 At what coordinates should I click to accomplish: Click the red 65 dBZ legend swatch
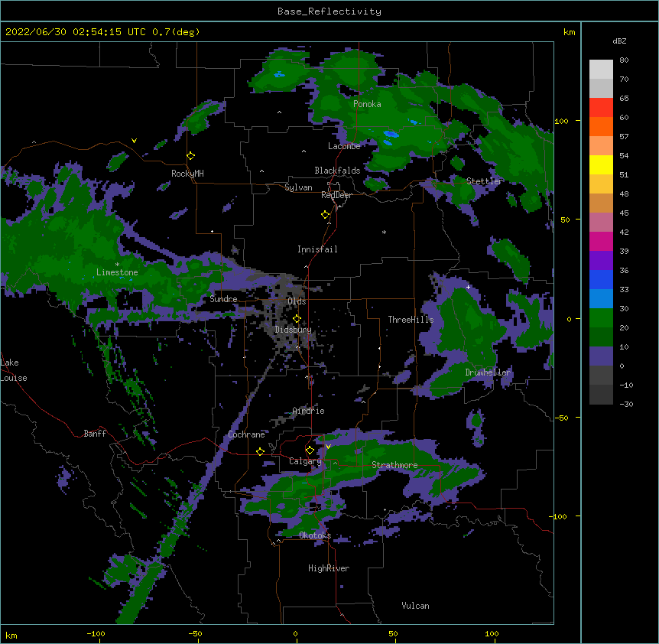click(x=601, y=107)
